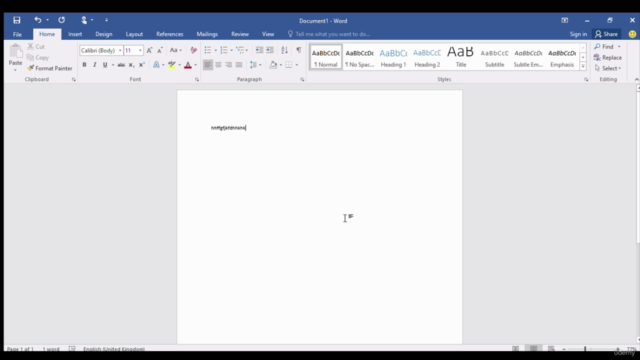
Task: Start a bulleted list
Action: pos(208,50)
